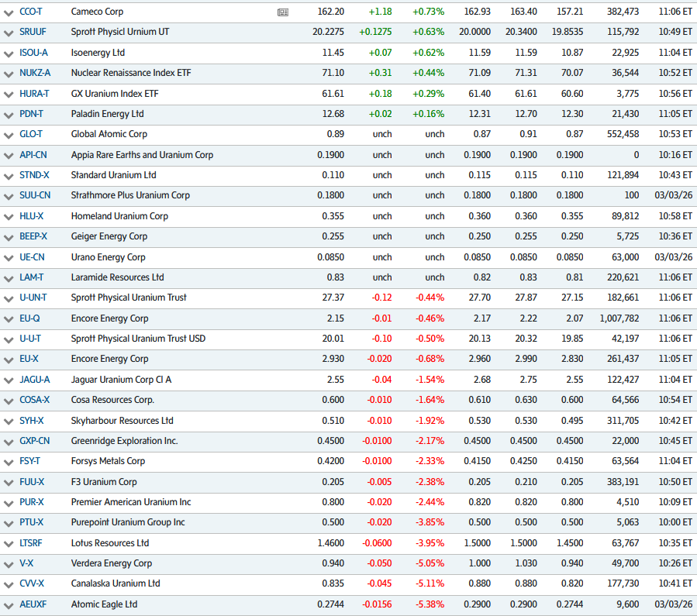Screen dimensions: 697x616
Task: Select Nuclear Renaissance Index ETF price 71.10
Action: coord(333,73)
